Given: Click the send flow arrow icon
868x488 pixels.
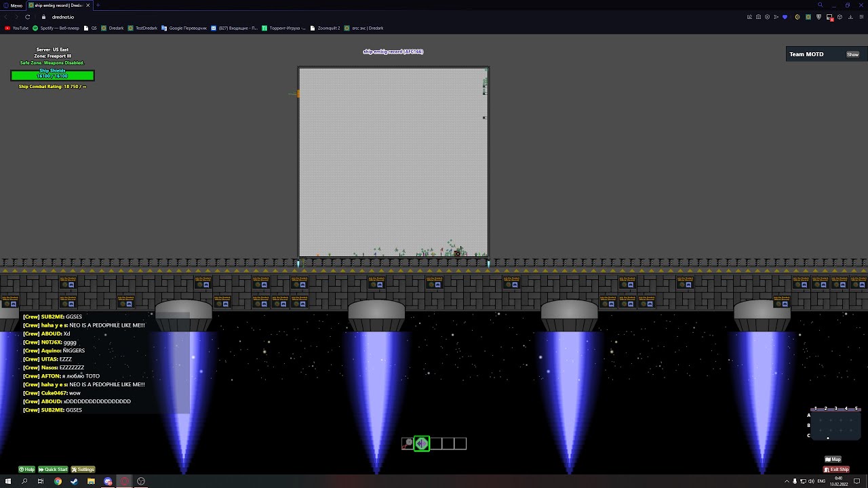Looking at the screenshot, I should pos(776,17).
